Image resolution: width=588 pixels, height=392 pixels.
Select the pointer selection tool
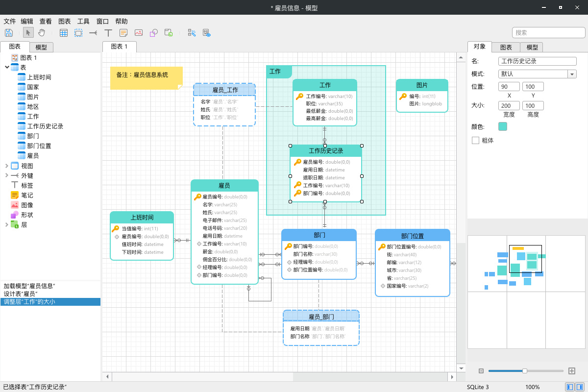[x=28, y=33]
